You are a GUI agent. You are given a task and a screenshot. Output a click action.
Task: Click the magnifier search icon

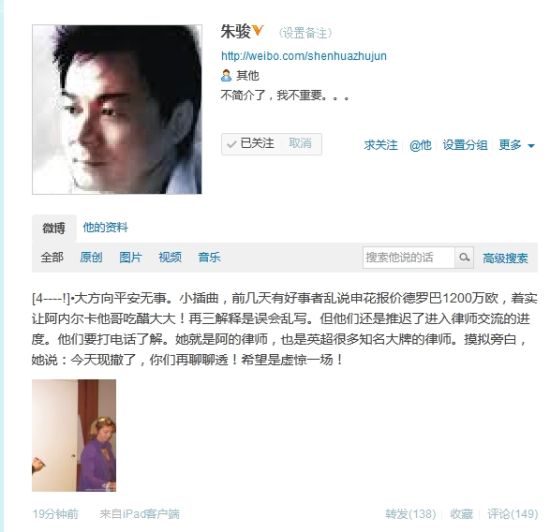point(464,257)
